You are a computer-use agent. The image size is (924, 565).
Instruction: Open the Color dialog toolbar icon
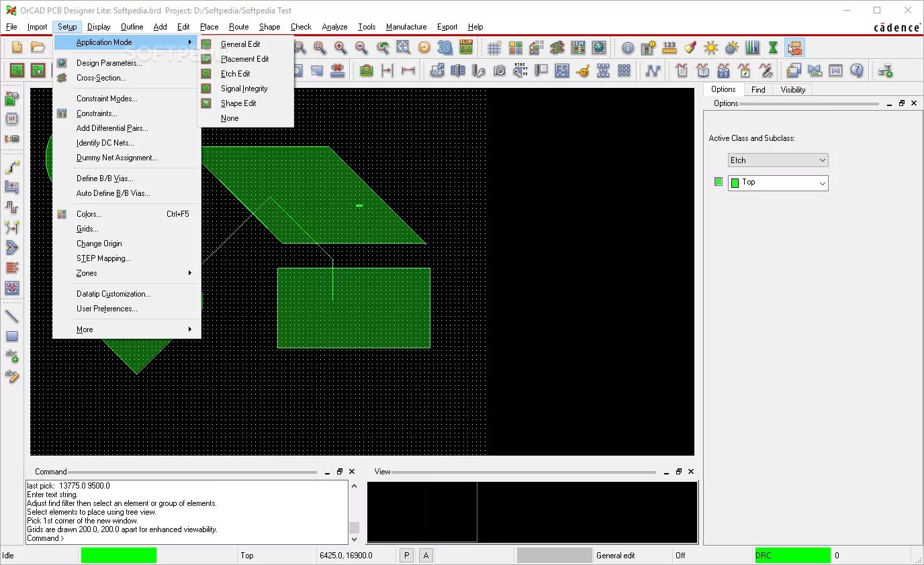690,47
